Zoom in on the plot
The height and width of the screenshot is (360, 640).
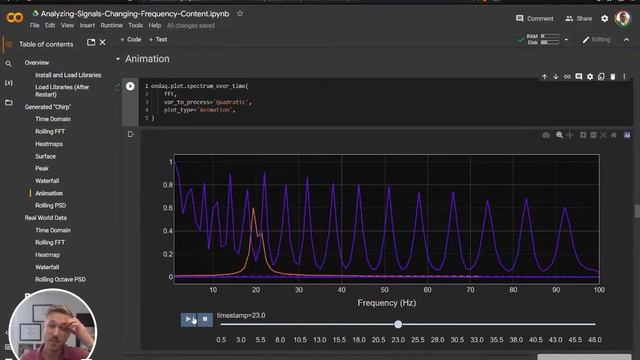[583, 135]
